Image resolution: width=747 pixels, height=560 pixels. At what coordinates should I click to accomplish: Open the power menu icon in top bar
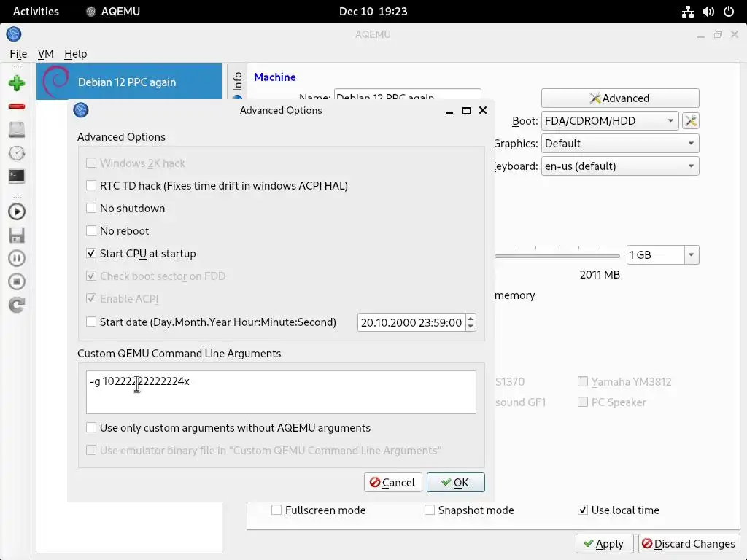pyautogui.click(x=729, y=12)
